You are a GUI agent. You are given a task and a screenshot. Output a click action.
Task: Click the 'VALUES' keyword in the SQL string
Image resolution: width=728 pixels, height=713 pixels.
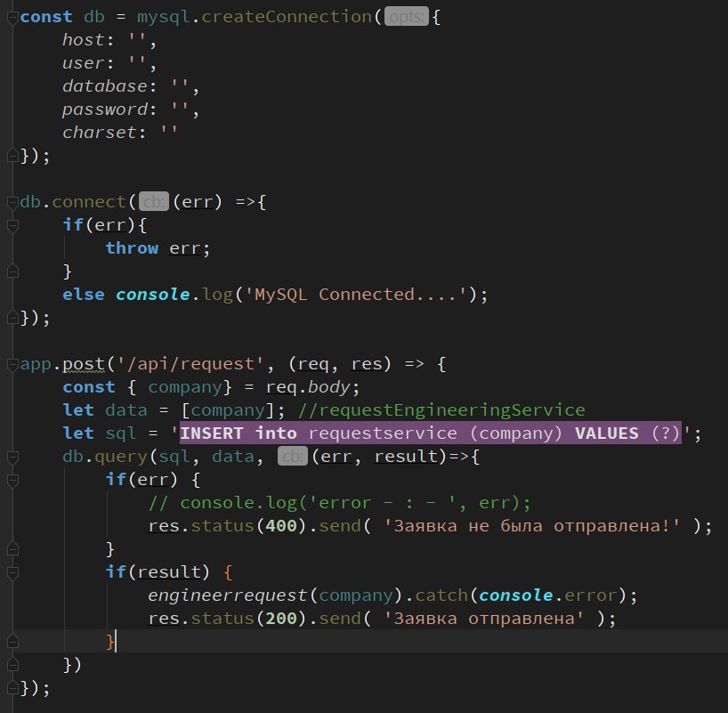click(607, 433)
